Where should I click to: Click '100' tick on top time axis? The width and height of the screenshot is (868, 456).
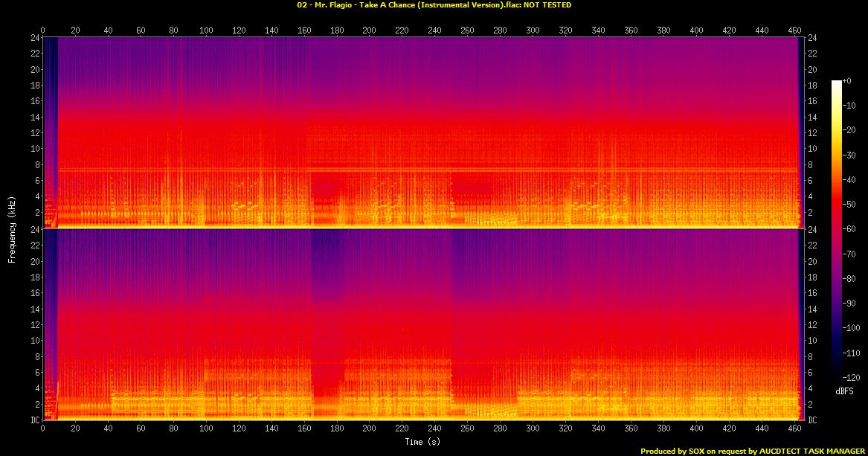206,30
